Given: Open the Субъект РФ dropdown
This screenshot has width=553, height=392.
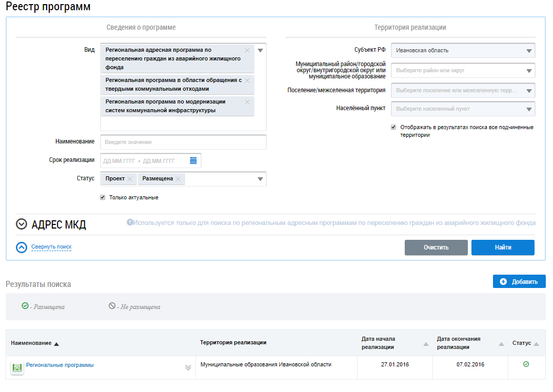Looking at the screenshot, I should 528,51.
